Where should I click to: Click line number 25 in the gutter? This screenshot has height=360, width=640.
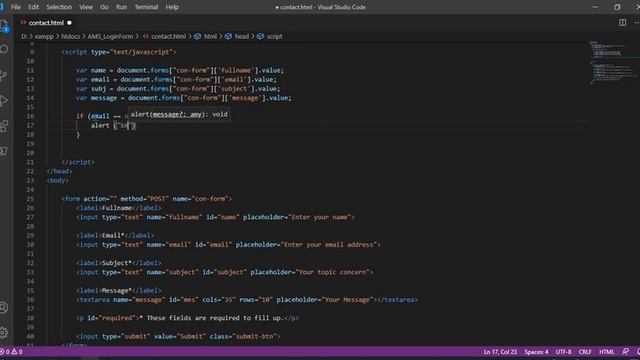(30, 199)
